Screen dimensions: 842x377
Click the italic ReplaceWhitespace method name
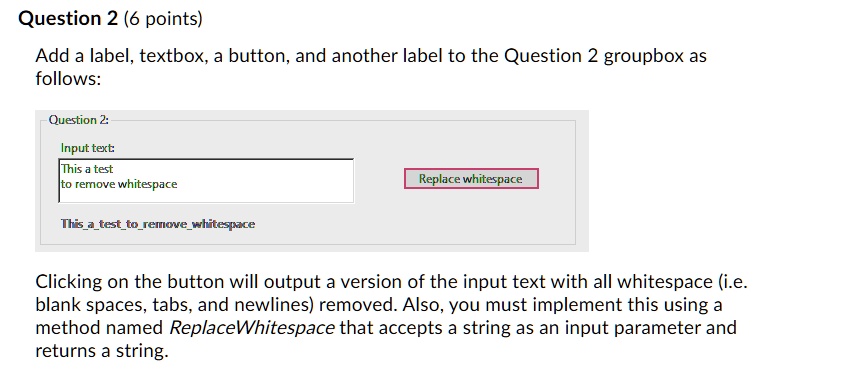pos(252,328)
